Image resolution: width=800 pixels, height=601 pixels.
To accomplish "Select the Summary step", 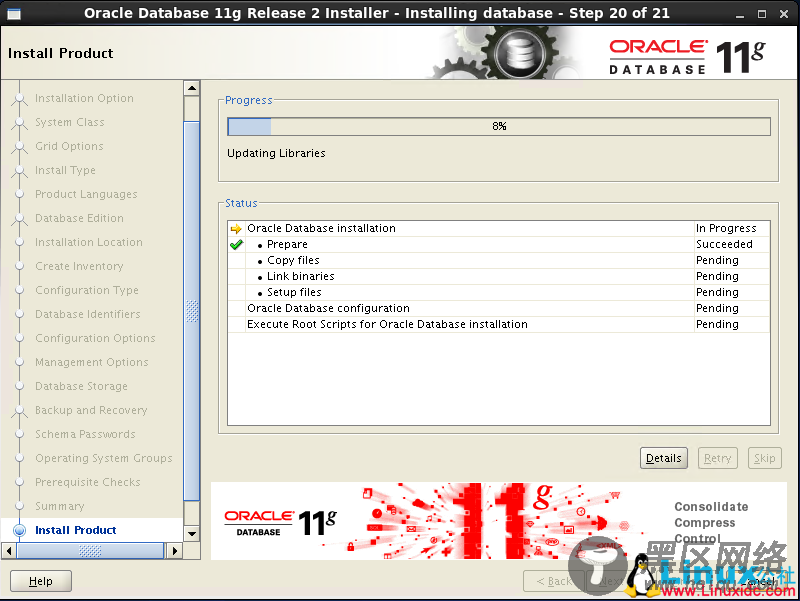I will point(60,506).
